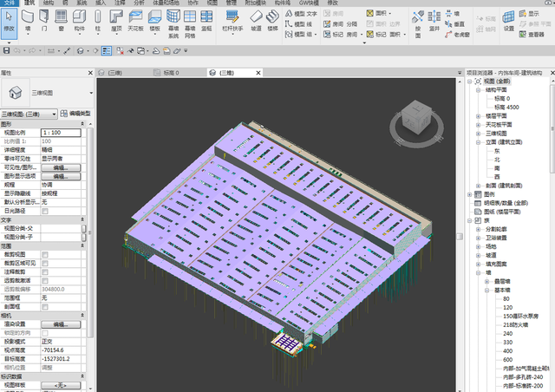Click the <无> button for 视图样板
Image resolution: width=555 pixels, height=392 pixels.
[61, 385]
